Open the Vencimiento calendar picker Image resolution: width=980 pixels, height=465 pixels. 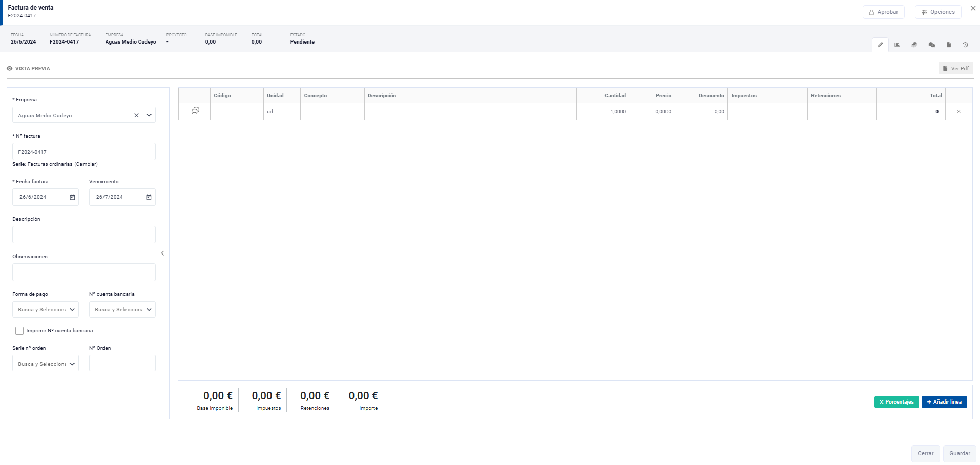click(x=149, y=197)
